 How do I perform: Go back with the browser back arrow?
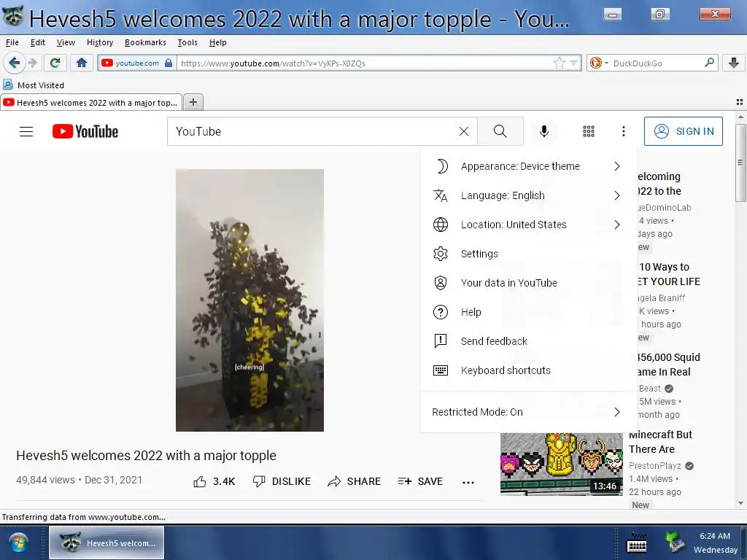coord(14,63)
